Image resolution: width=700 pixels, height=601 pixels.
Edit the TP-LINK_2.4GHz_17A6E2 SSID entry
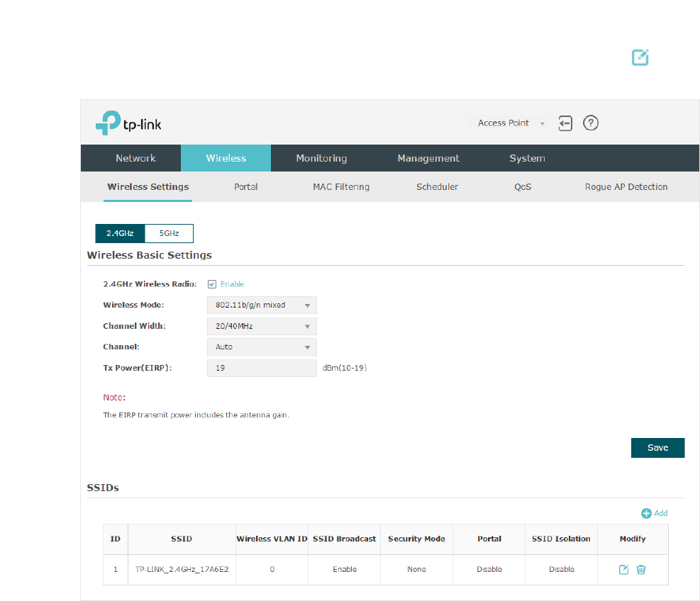pyautogui.click(x=623, y=569)
